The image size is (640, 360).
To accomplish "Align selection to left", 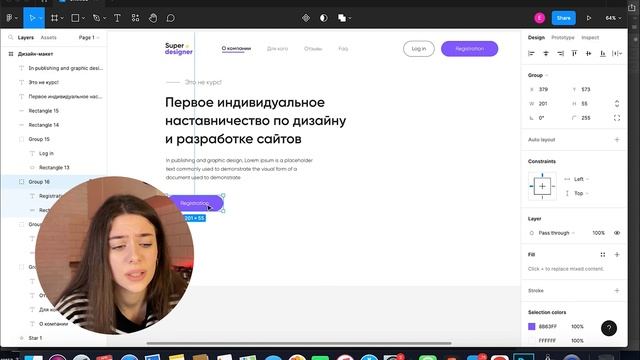I will [x=531, y=53].
